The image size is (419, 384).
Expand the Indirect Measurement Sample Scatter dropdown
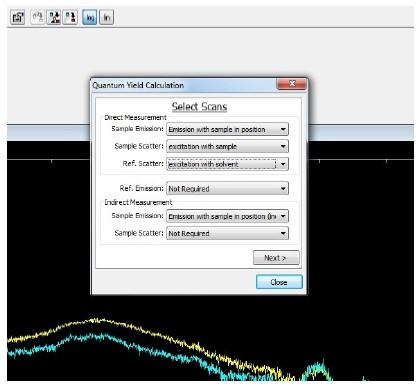pos(227,233)
